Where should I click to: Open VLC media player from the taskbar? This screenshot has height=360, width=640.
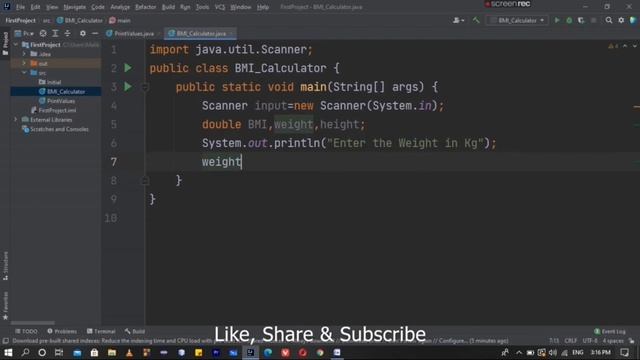coord(129,352)
